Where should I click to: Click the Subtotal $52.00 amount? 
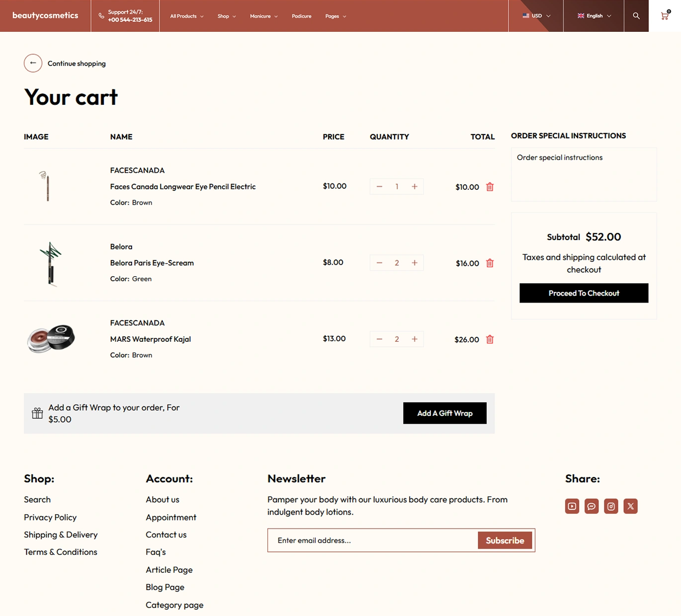(x=603, y=237)
